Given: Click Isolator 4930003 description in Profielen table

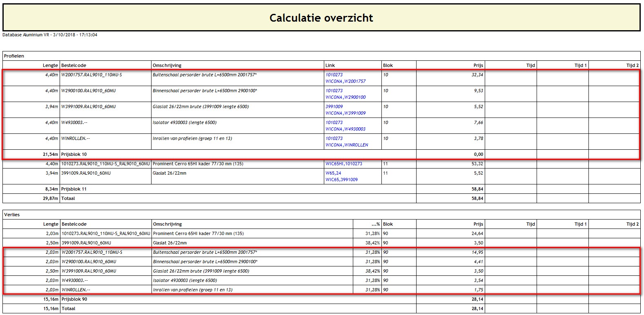Looking at the screenshot, I should [185, 122].
